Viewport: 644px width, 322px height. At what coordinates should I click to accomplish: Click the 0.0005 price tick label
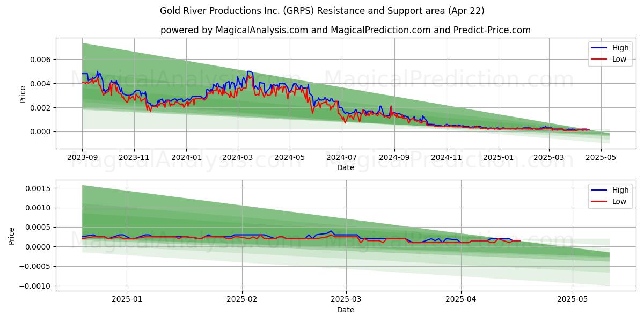(x=39, y=228)
